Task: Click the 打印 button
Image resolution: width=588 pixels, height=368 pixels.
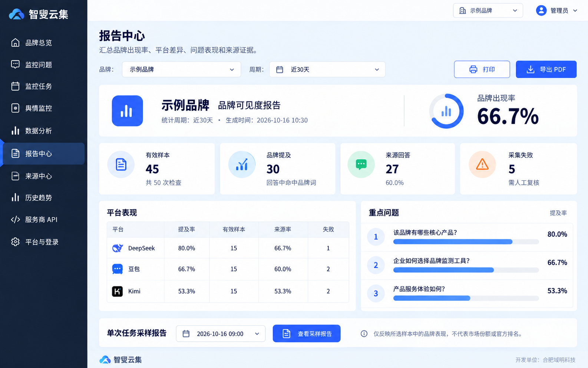Action: click(x=482, y=69)
